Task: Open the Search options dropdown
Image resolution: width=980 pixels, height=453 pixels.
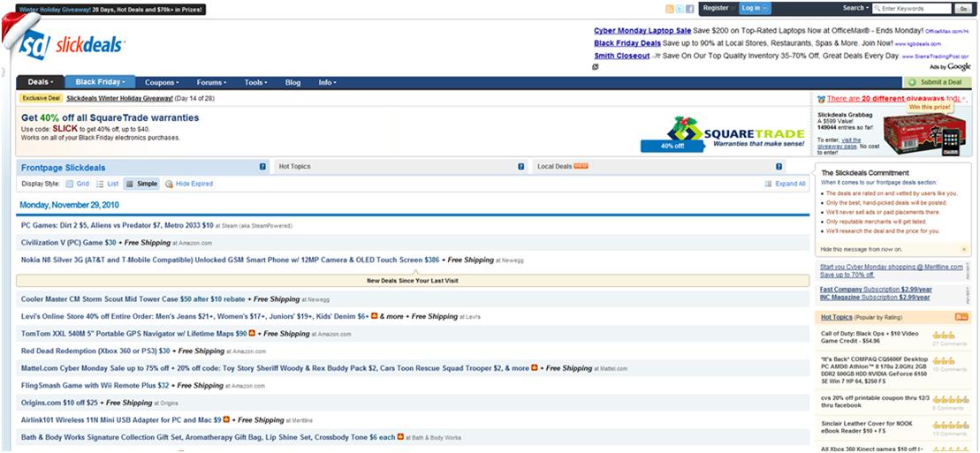Action: tap(855, 8)
